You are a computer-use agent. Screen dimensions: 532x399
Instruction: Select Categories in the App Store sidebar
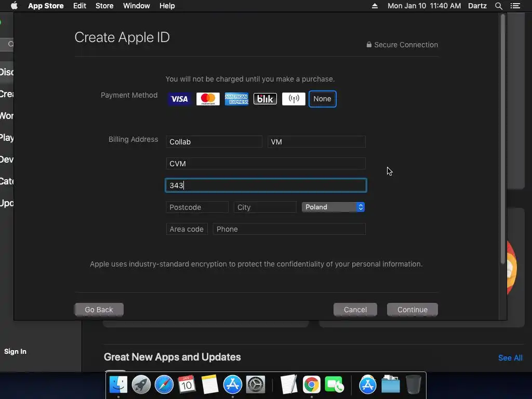(x=7, y=181)
